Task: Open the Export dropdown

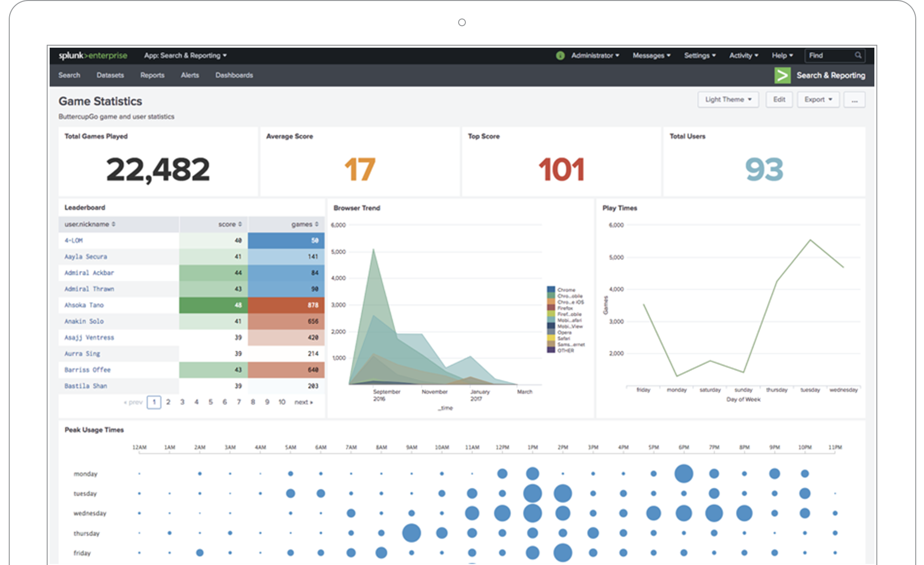Action: (818, 99)
